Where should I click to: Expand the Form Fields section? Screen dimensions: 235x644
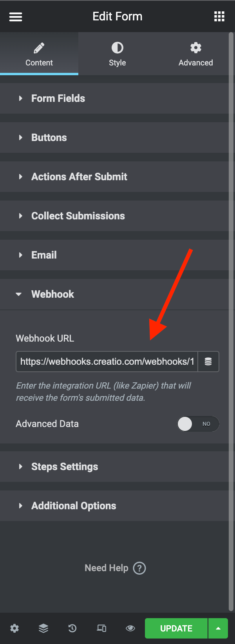click(114, 98)
